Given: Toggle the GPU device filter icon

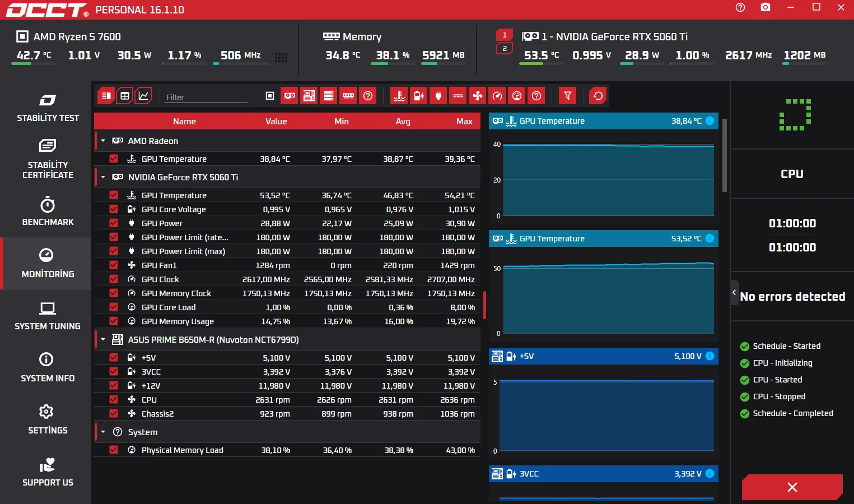Looking at the screenshot, I should coord(290,96).
